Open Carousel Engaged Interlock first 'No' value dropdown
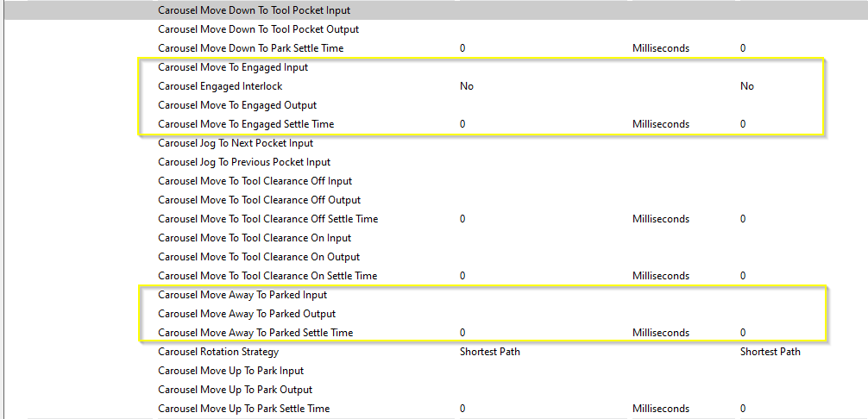The image size is (868, 419). [467, 86]
